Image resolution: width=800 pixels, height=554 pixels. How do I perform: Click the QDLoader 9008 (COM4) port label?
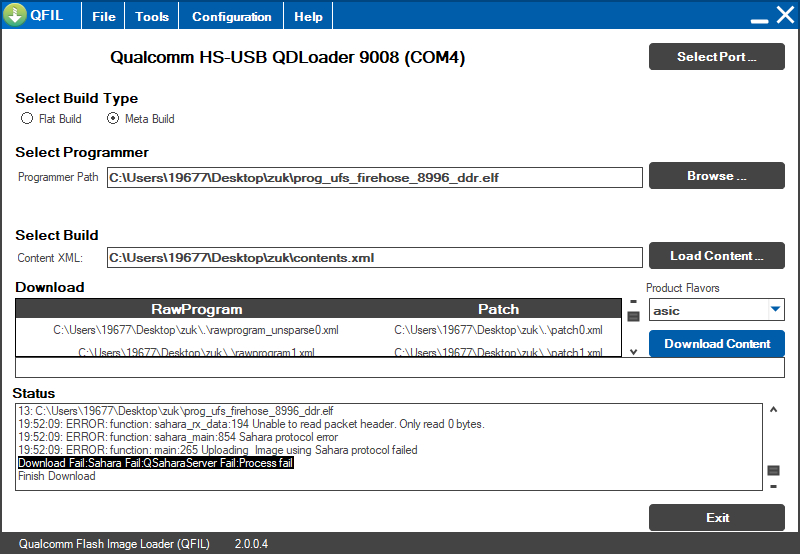(287, 57)
